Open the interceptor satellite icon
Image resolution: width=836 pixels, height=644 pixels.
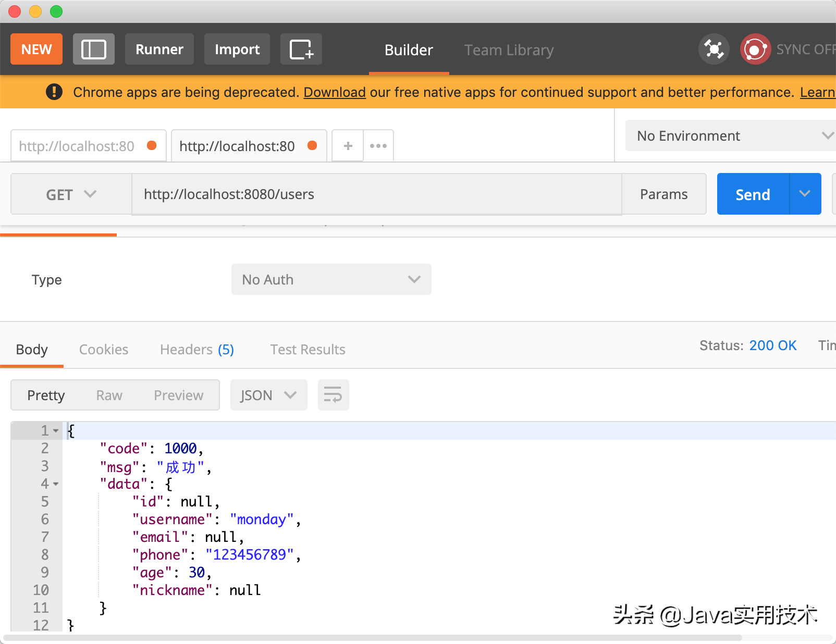point(714,49)
